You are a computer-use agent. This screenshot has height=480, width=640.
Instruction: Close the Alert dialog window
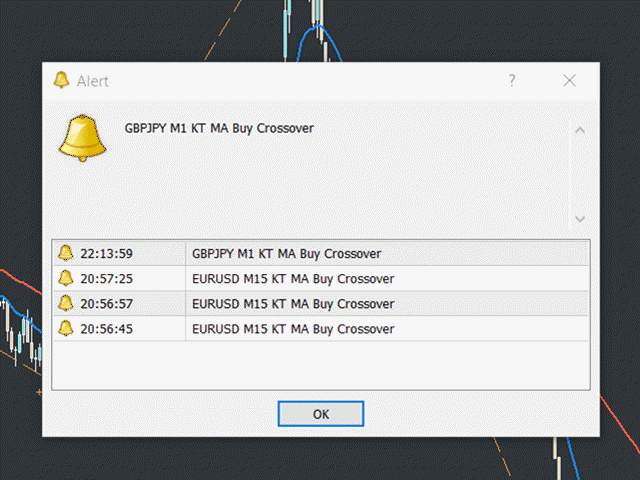569,80
